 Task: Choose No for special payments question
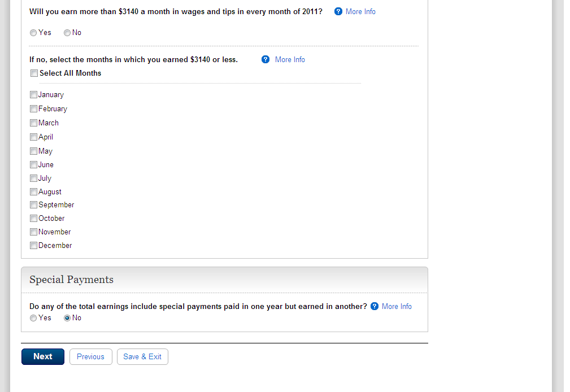pyautogui.click(x=67, y=318)
